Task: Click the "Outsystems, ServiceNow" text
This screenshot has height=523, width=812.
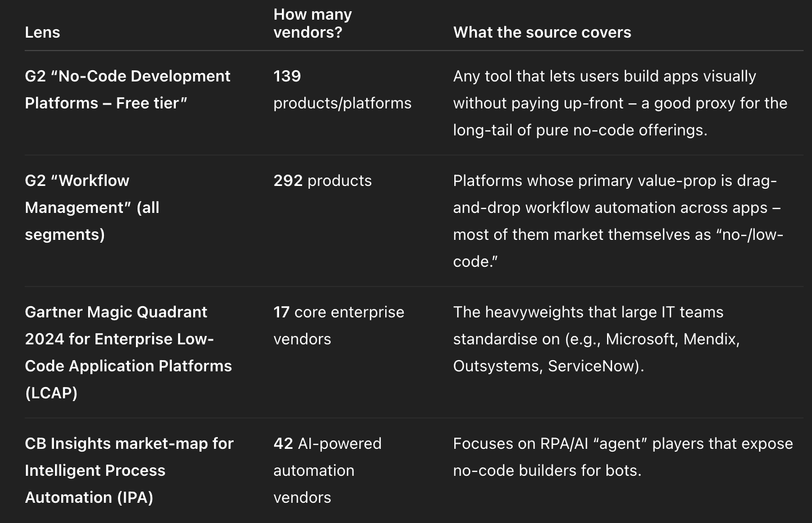Action: click(x=547, y=366)
